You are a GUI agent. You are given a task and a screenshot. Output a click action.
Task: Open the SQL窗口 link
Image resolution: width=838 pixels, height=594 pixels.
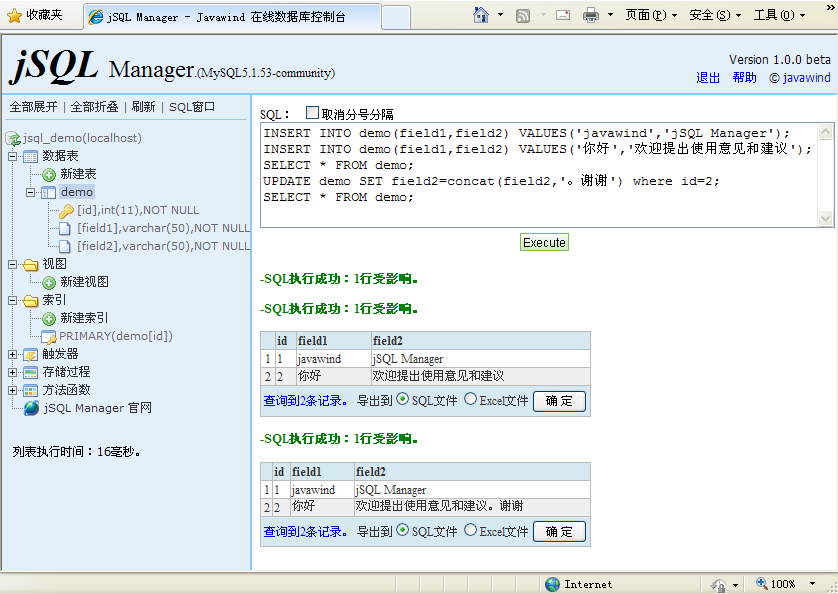(x=192, y=107)
